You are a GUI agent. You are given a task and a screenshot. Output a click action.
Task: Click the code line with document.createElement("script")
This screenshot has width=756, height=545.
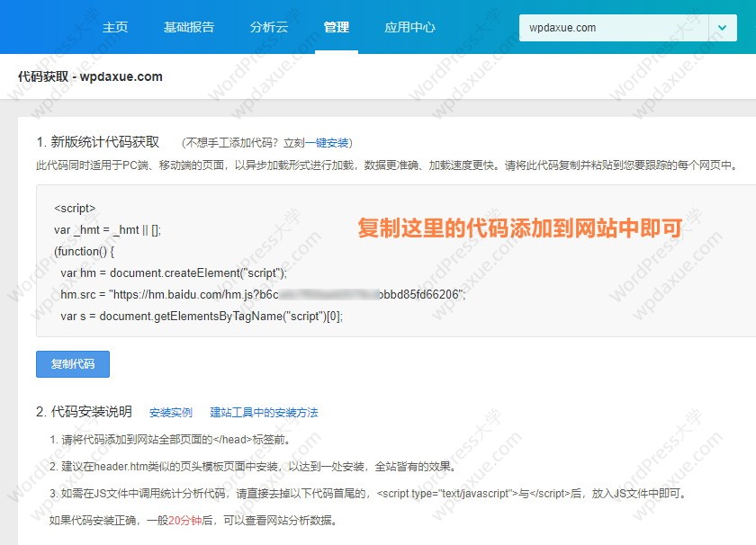pos(174,272)
